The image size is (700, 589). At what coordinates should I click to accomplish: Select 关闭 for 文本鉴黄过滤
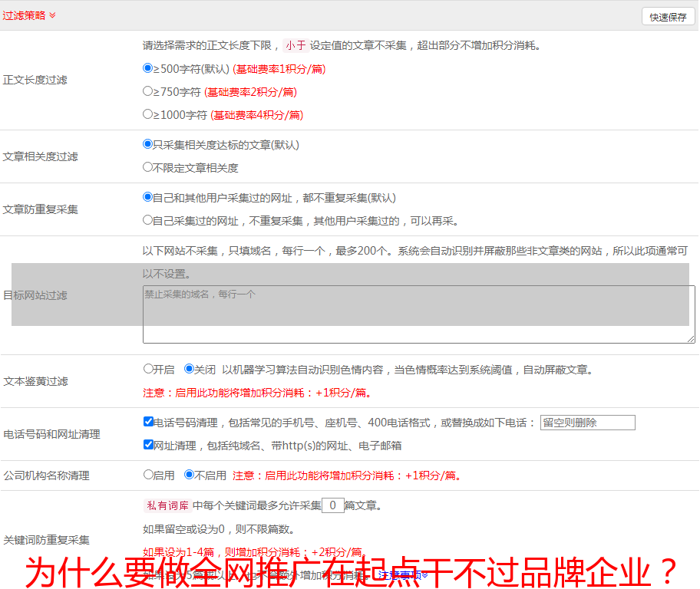pyautogui.click(x=189, y=369)
